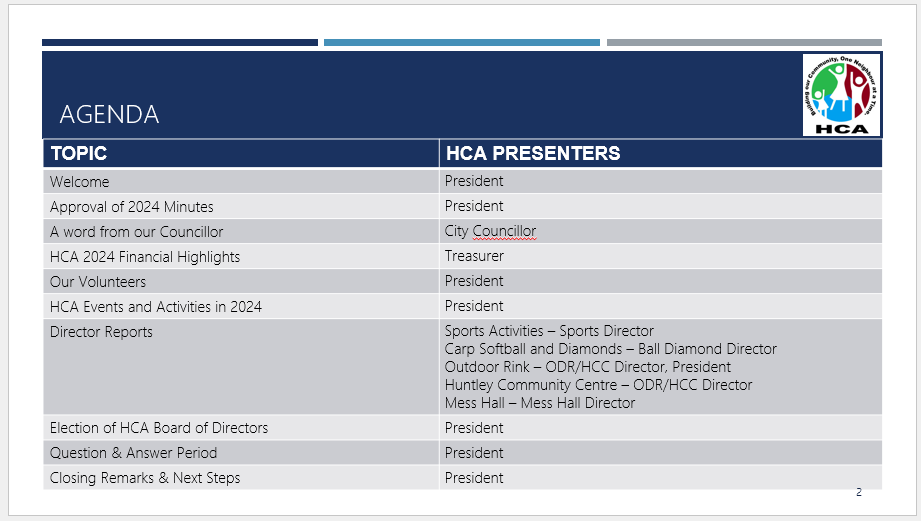Click HCA Events and Activities in 2024
The height and width of the screenshot is (521, 921).
pyautogui.click(x=156, y=307)
